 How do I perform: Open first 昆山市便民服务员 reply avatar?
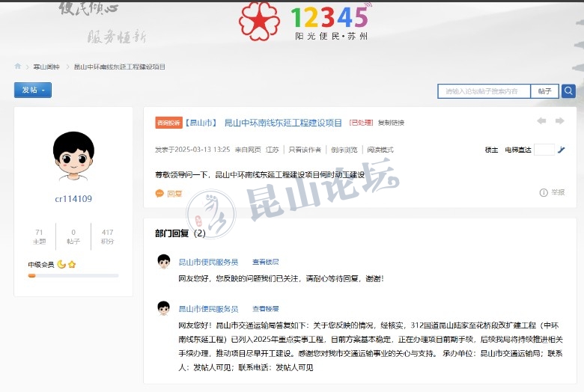point(163,261)
